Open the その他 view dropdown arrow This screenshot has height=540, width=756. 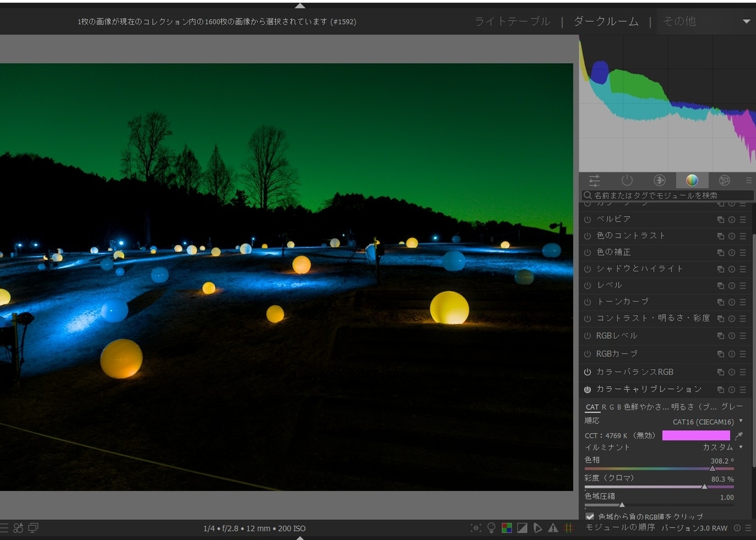coord(747,21)
